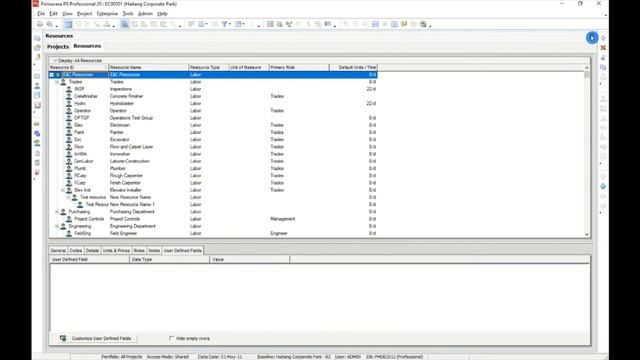The image size is (640, 360).
Task: Open the Roles details tab
Action: click(x=139, y=251)
